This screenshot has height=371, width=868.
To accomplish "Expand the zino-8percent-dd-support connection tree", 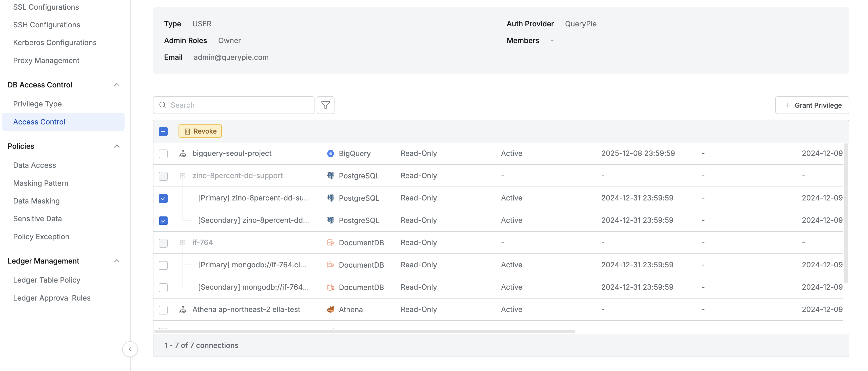I will click(x=183, y=176).
